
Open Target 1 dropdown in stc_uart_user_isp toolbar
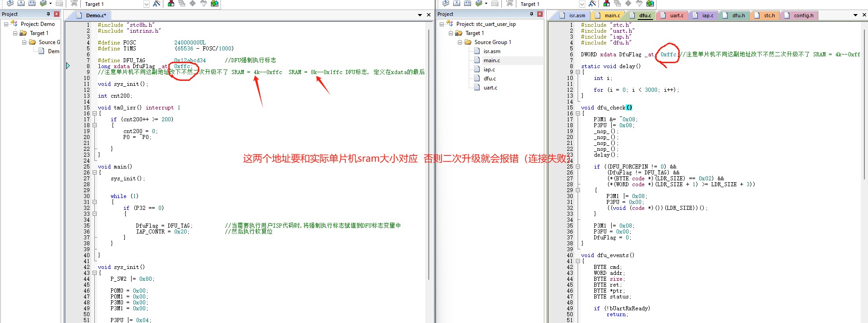tap(582, 4)
